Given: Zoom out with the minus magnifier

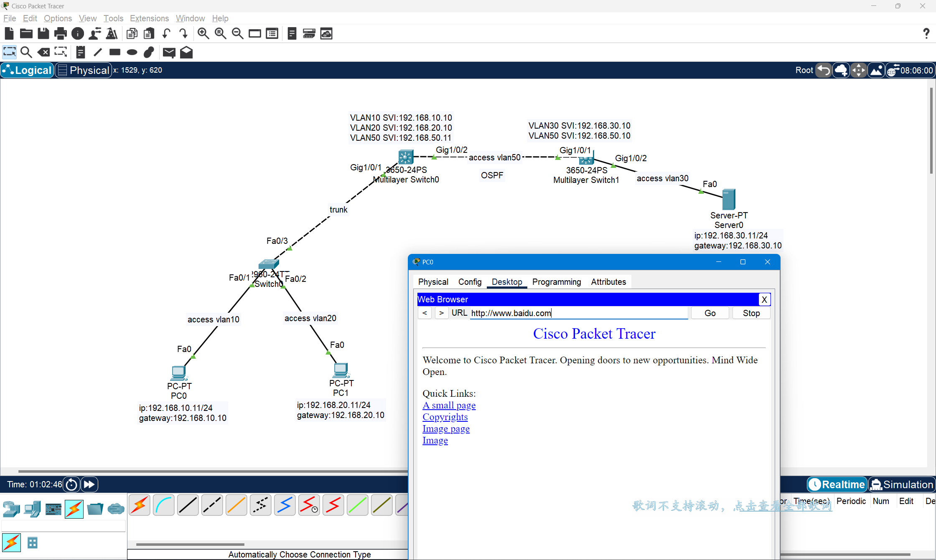Looking at the screenshot, I should pos(238,33).
